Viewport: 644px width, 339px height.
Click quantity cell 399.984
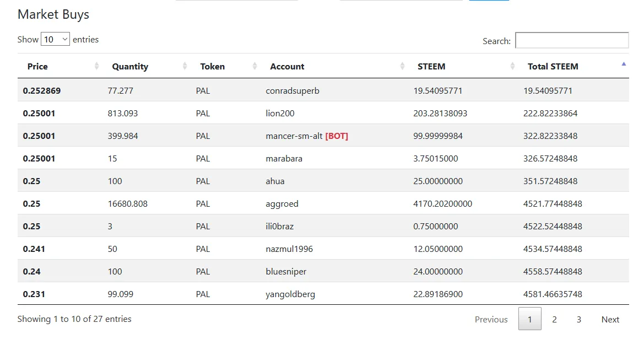point(123,136)
